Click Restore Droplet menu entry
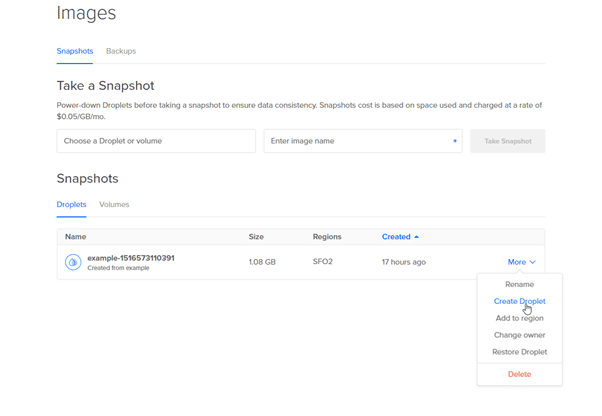The height and width of the screenshot is (416, 602). pyautogui.click(x=519, y=352)
